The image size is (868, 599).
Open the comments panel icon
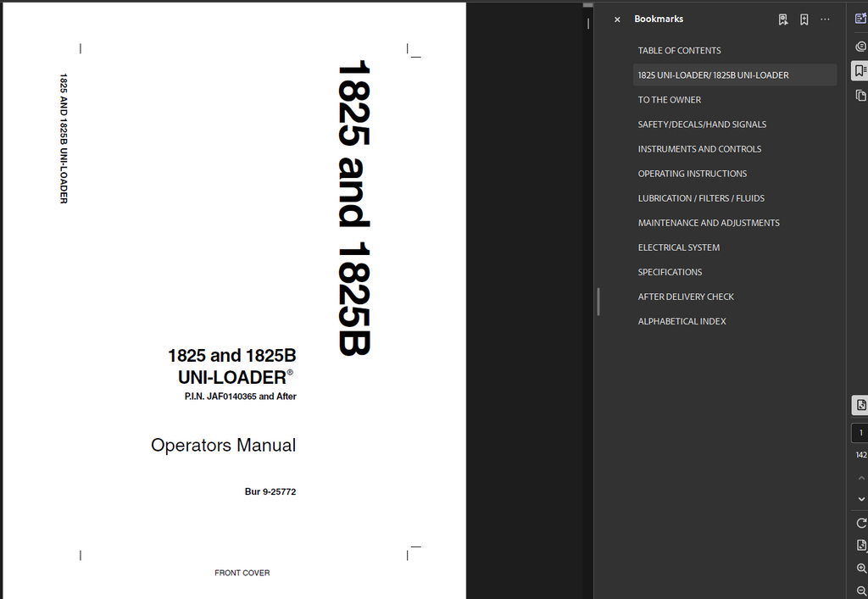(x=860, y=47)
